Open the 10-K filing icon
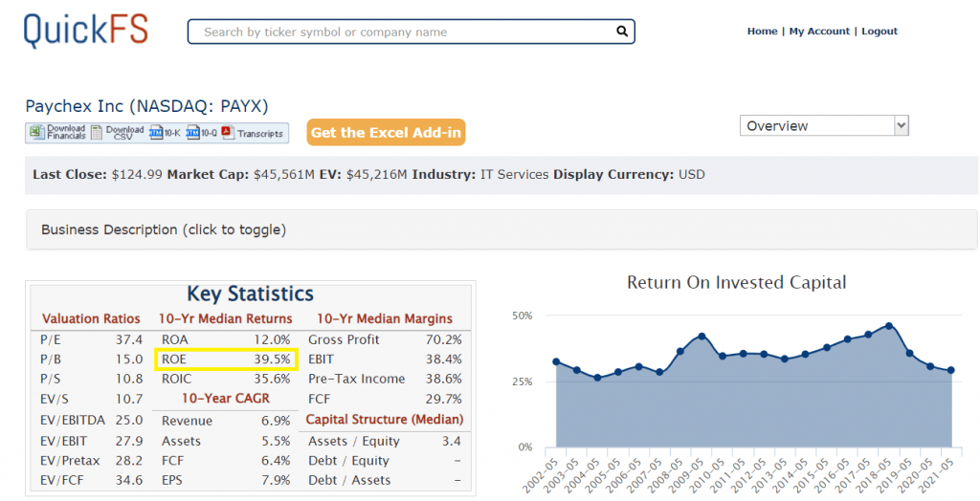This screenshot has width=980, height=501. coord(156,133)
